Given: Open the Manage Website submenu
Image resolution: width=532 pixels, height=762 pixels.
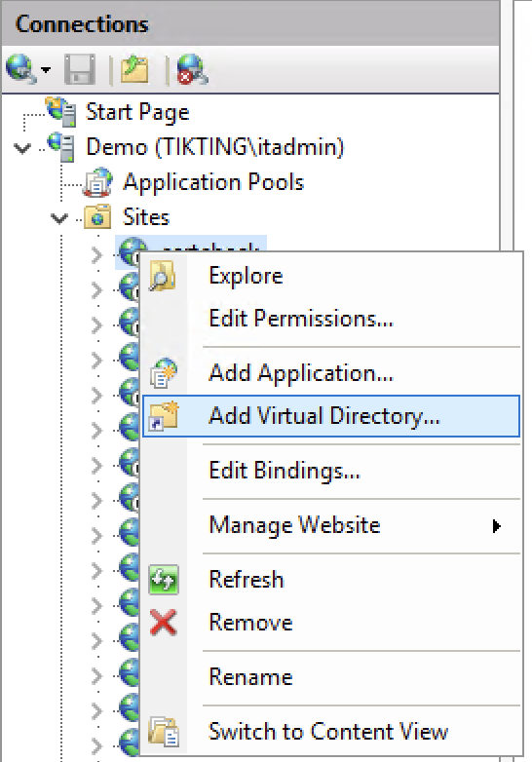Looking at the screenshot, I should click(x=331, y=525).
